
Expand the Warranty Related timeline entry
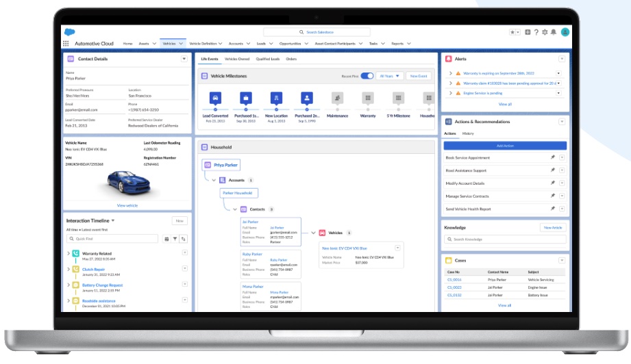pyautogui.click(x=69, y=254)
